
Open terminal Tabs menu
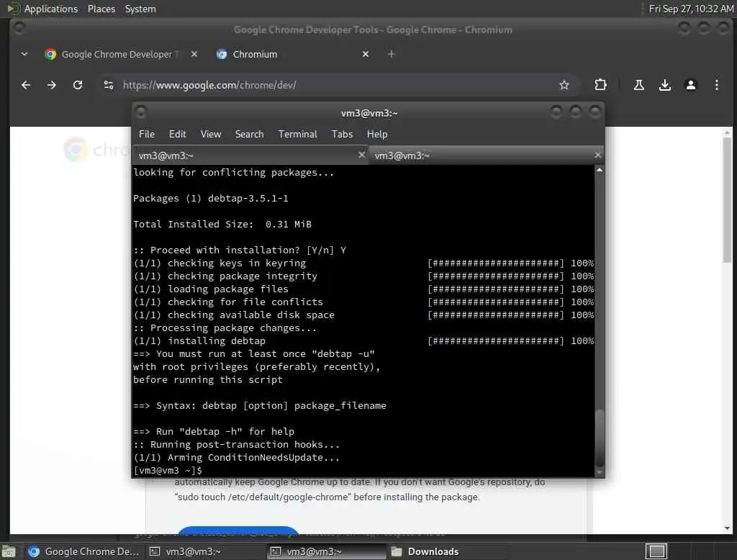342,134
